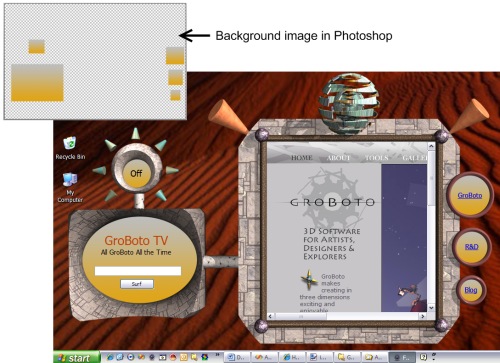Viewport: 500px width, 363px height.
Task: Open the GroBoto link button
Action: 469,196
